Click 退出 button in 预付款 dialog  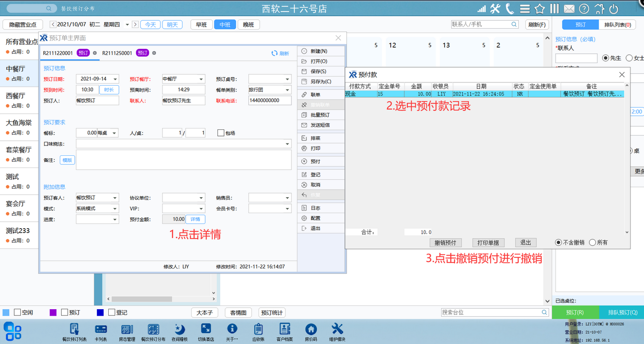click(526, 242)
